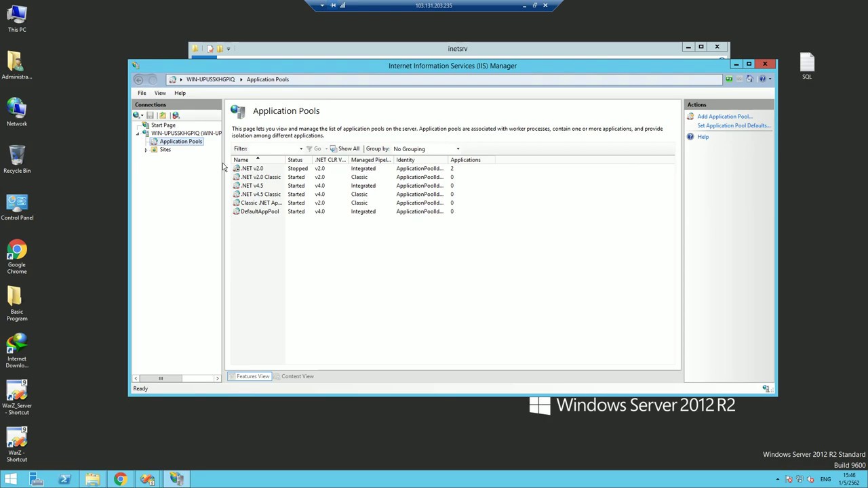The image size is (868, 488).
Task: Click inside the Filter text box
Action: 274,149
